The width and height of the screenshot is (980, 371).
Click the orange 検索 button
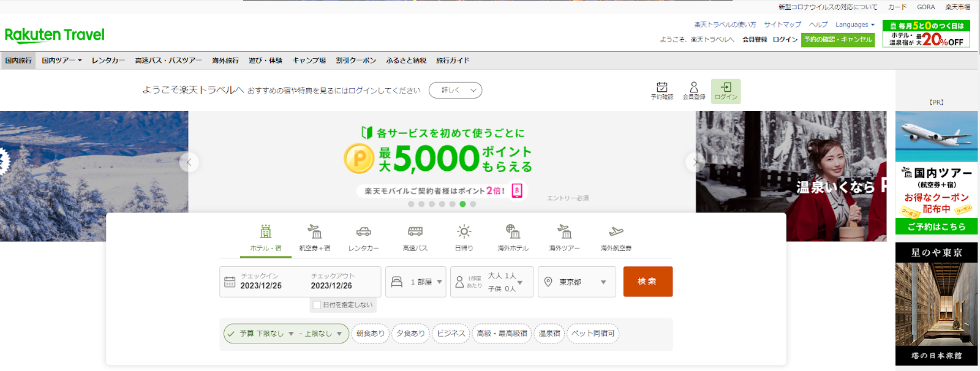coord(648,282)
